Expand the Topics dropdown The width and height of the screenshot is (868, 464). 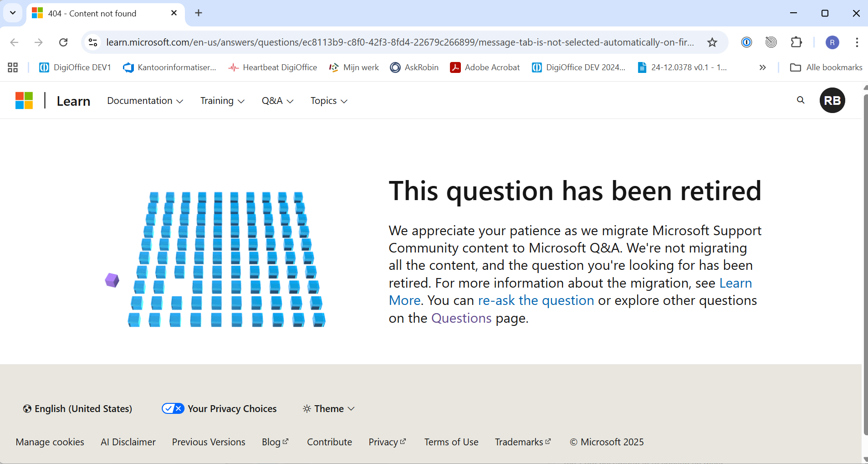tap(329, 101)
